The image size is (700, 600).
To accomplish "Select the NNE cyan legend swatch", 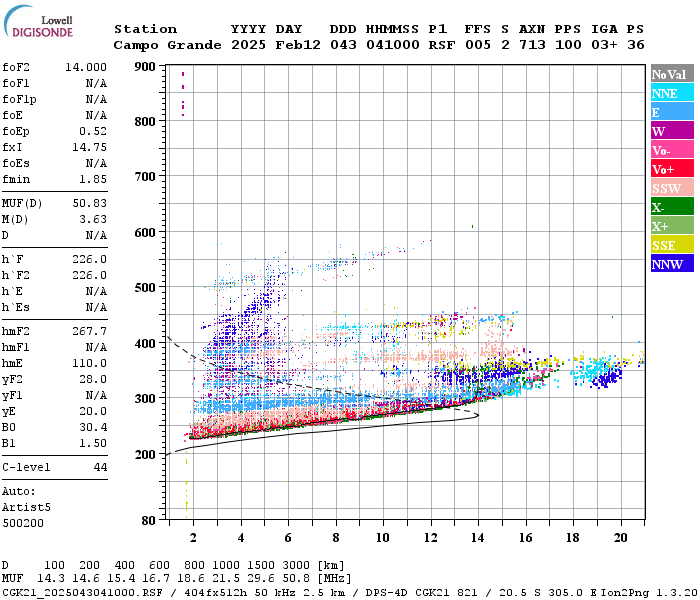I will [672, 93].
